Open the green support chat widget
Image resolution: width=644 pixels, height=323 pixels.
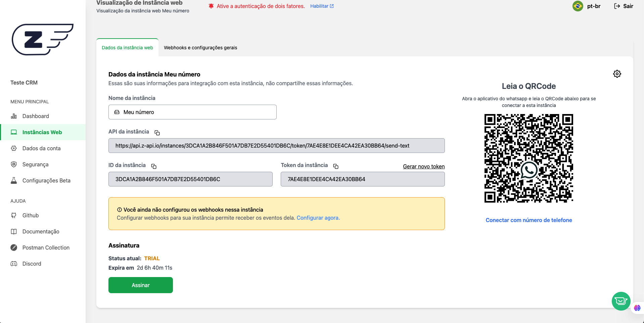tap(621, 301)
